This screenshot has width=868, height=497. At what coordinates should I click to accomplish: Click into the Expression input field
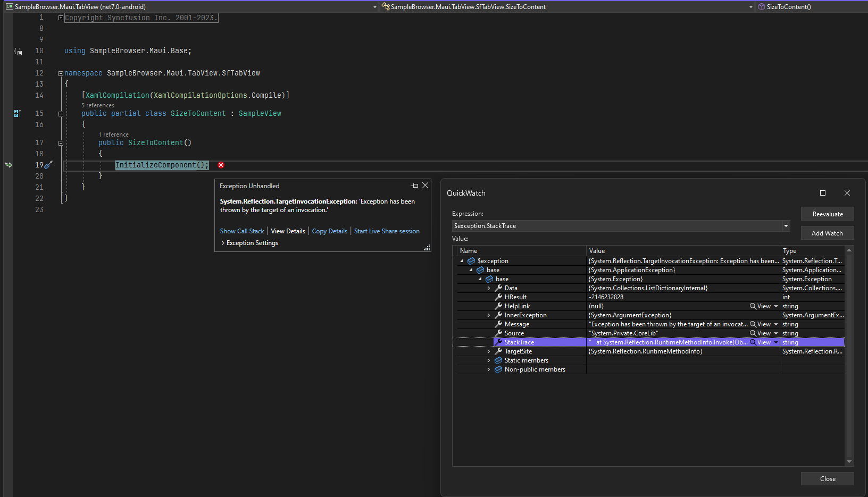click(612, 226)
